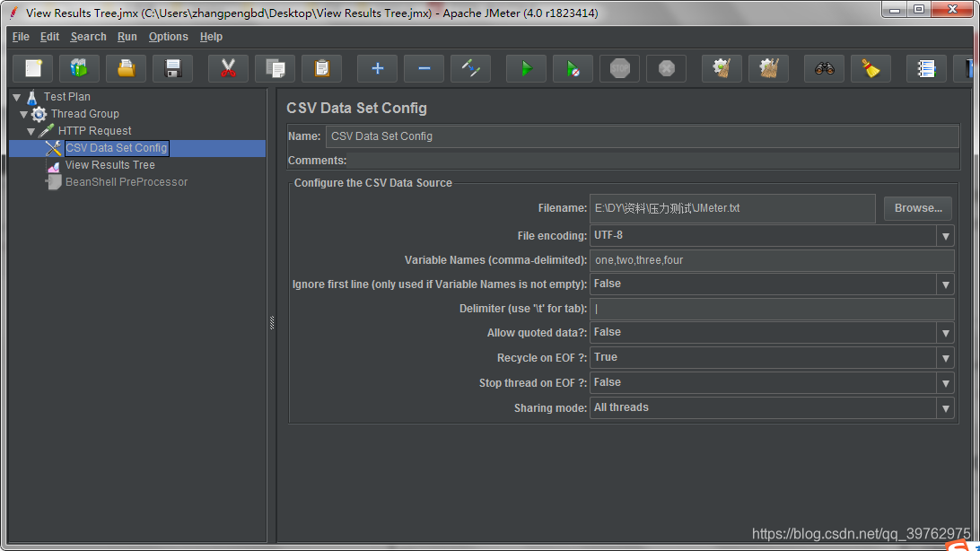Viewport: 980px width, 551px height.
Task: Click the Variable Names input field
Action: click(772, 260)
